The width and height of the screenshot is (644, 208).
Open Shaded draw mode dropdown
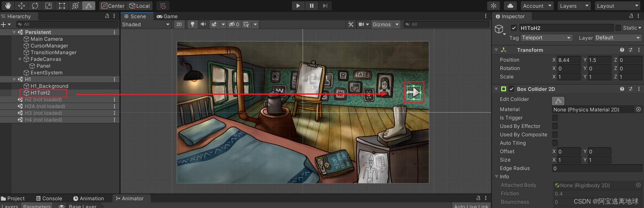click(146, 24)
